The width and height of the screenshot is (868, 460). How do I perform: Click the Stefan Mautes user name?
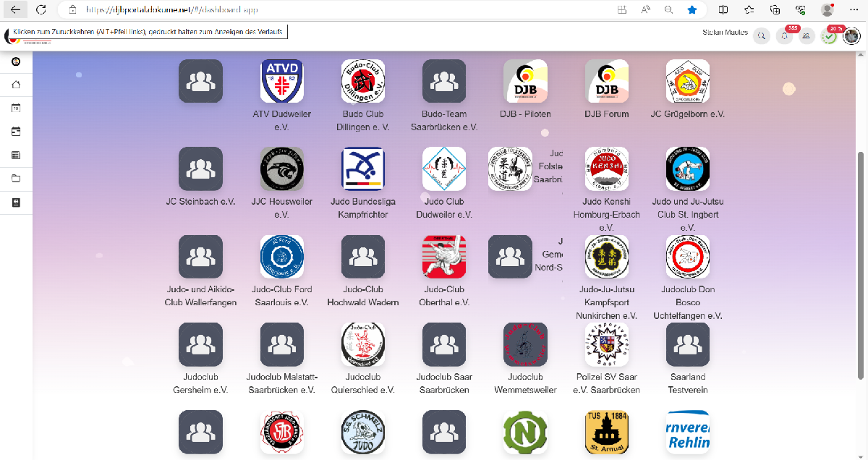(726, 32)
